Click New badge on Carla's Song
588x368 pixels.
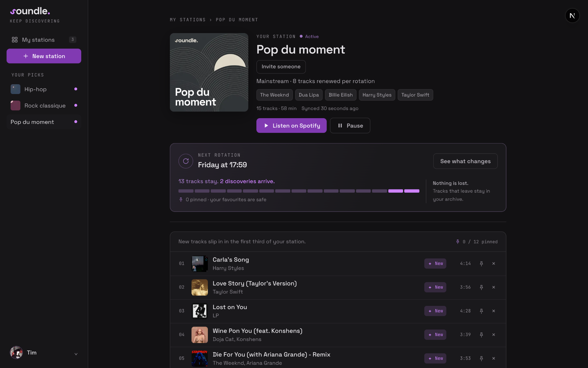tap(435, 264)
